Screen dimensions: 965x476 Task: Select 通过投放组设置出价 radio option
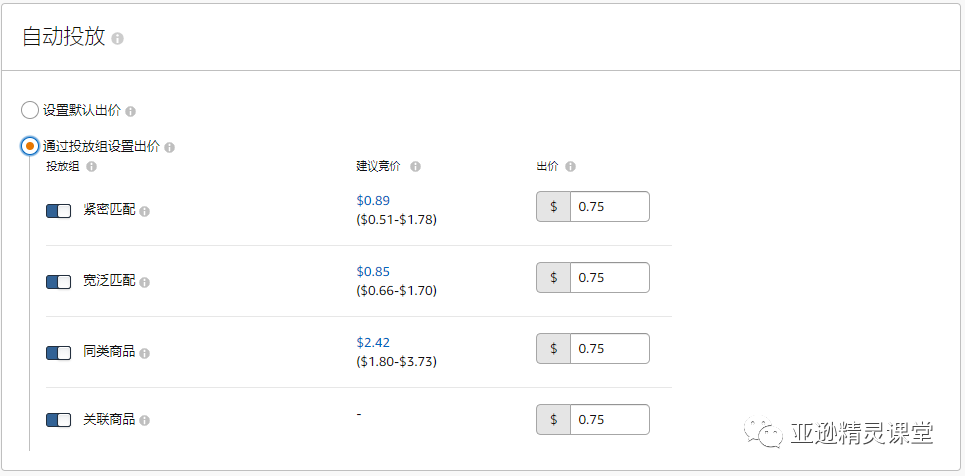tap(30, 147)
